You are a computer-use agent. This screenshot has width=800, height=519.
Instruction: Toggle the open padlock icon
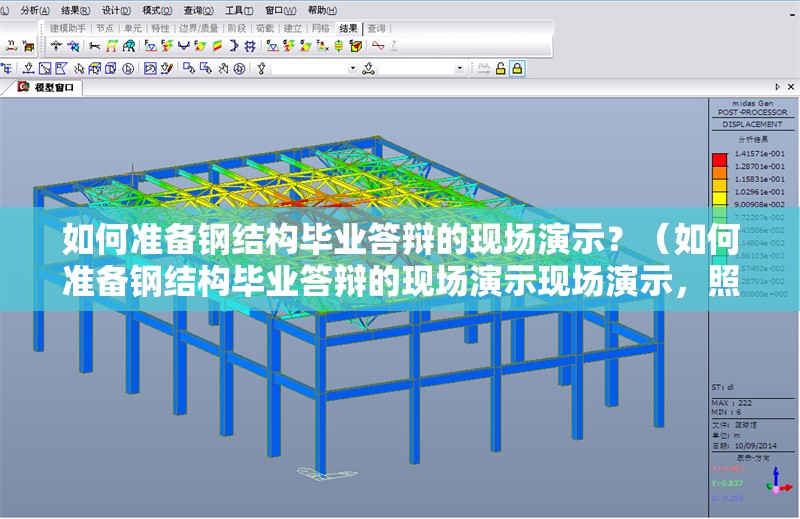click(500, 68)
